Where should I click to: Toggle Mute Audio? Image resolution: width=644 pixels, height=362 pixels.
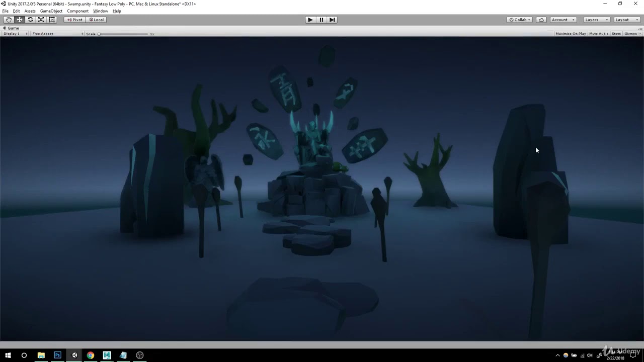pos(599,34)
